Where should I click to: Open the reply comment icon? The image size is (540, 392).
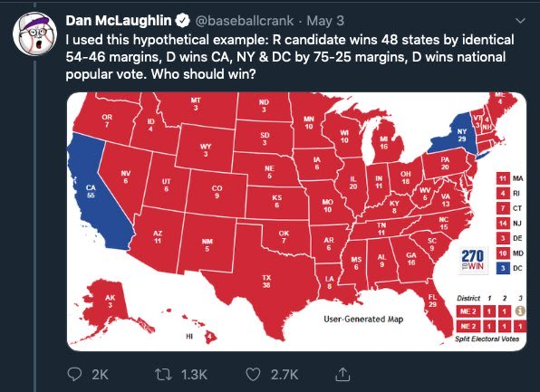[73, 374]
